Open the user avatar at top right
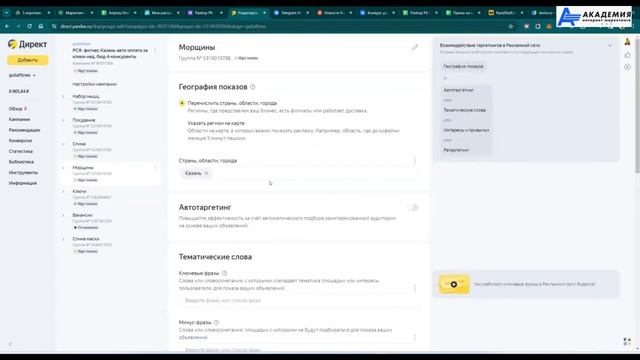The width and height of the screenshot is (640, 360). 627,42
